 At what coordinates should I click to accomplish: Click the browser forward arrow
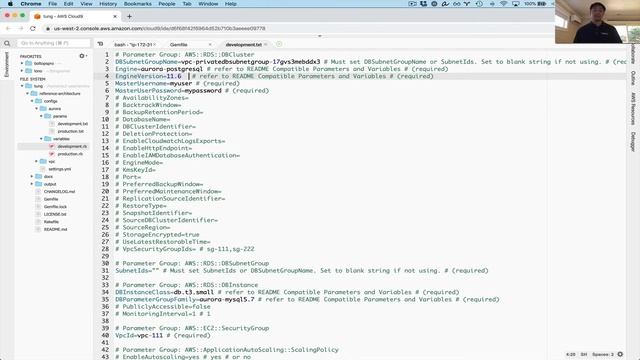[20, 29]
